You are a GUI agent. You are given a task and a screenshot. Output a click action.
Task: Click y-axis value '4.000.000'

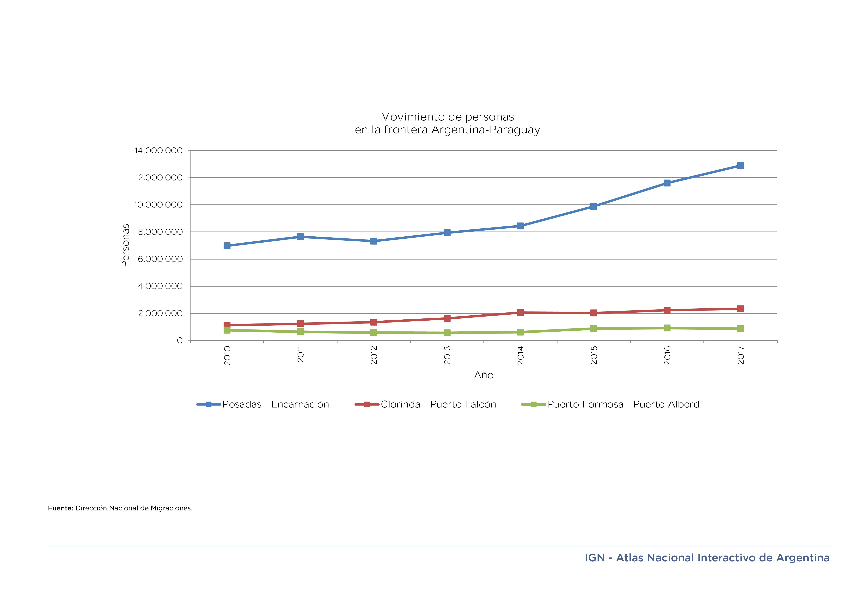[x=160, y=286]
